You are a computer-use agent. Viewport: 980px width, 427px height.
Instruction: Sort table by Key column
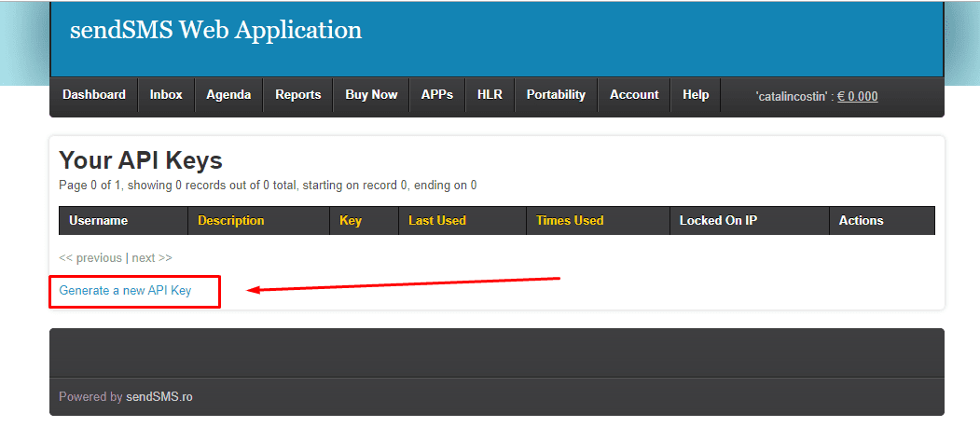(351, 221)
